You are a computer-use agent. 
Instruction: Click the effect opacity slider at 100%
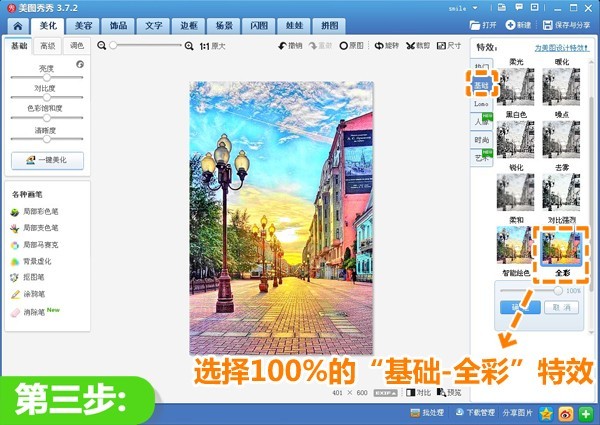coord(558,291)
